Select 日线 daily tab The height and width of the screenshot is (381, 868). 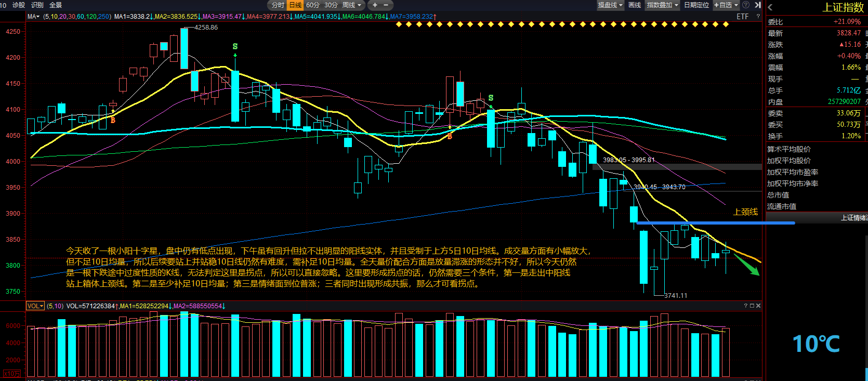pos(295,5)
